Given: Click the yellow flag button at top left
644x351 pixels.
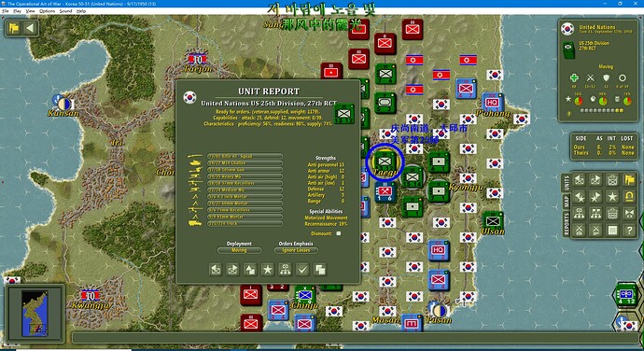Looking at the screenshot, I should click(14, 28).
